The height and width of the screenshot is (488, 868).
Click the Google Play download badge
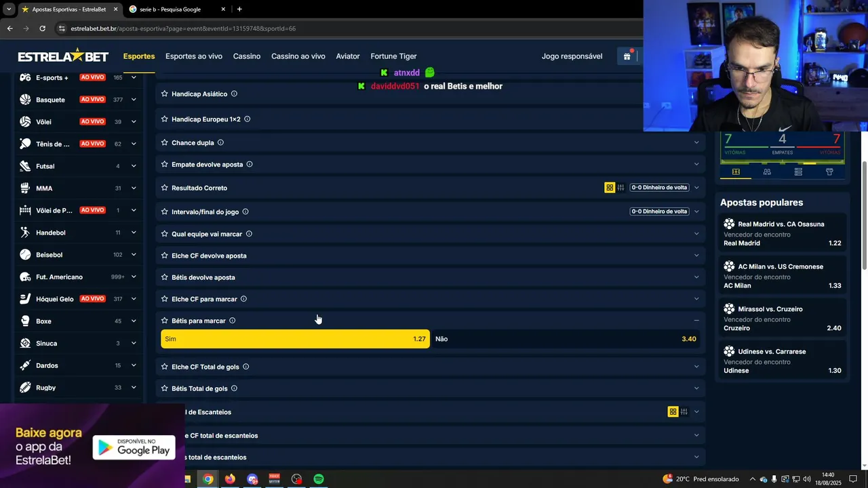click(x=134, y=447)
